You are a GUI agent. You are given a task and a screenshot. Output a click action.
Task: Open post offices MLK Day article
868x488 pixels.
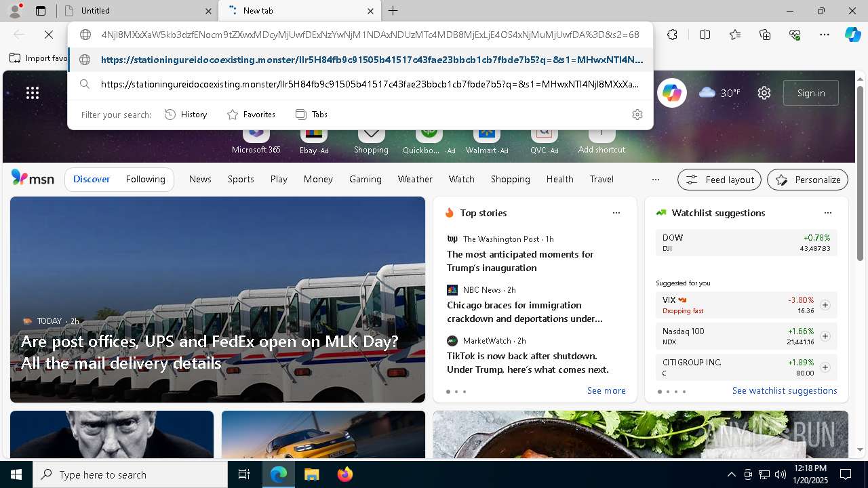point(210,352)
